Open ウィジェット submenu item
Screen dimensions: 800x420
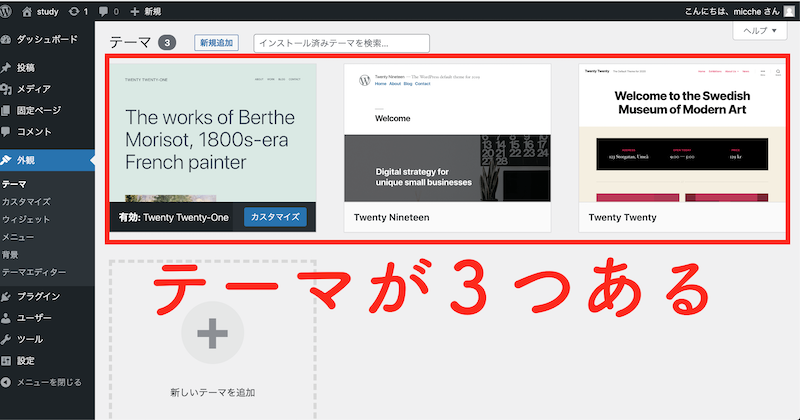(x=26, y=219)
